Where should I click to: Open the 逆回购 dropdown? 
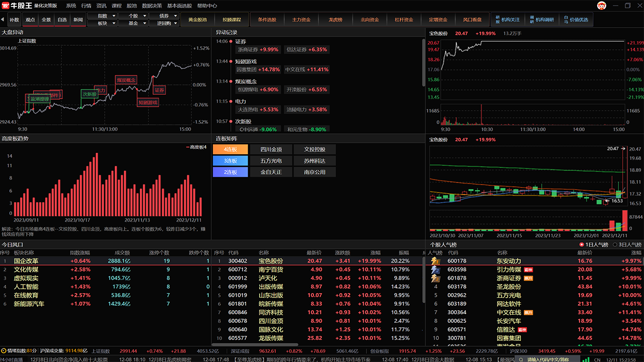tap(164, 23)
